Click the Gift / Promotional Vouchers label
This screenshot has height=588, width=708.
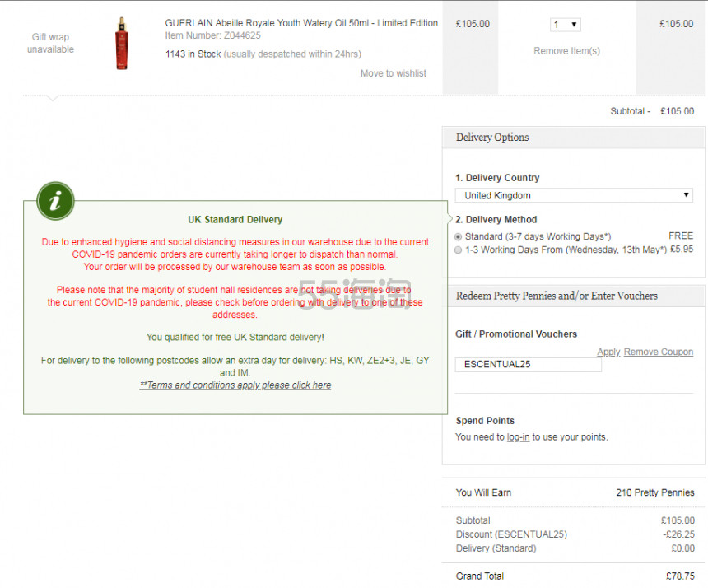(516, 334)
